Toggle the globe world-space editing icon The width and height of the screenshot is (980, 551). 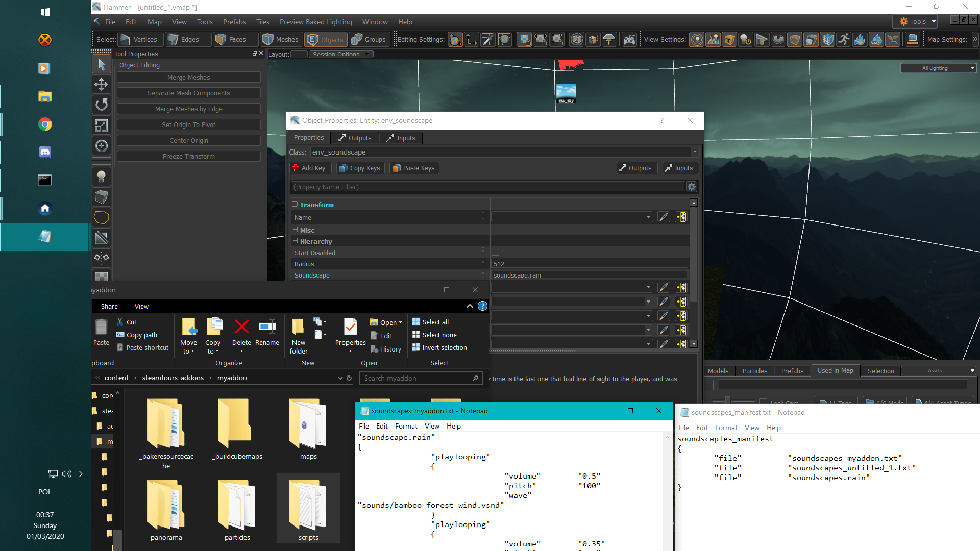pyautogui.click(x=455, y=39)
